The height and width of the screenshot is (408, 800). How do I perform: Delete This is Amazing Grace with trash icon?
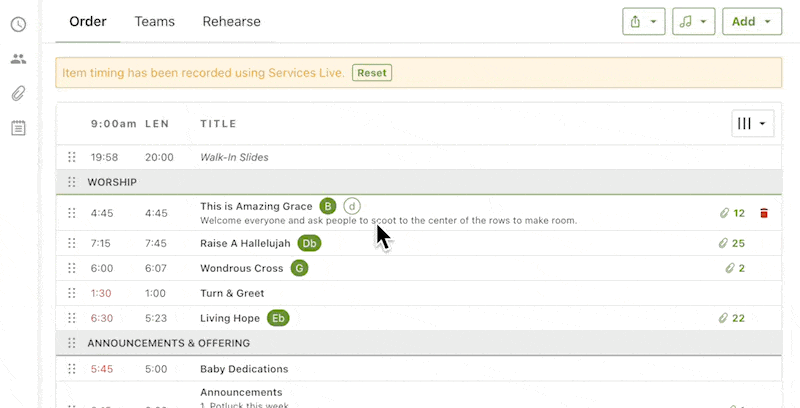[x=764, y=213]
